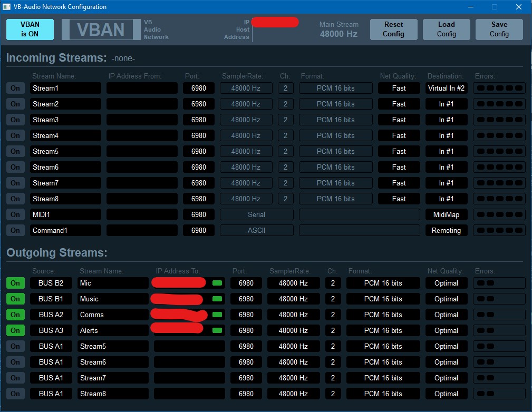Toggle the Command1 incoming stream on
This screenshot has height=412, width=532.
15,230
